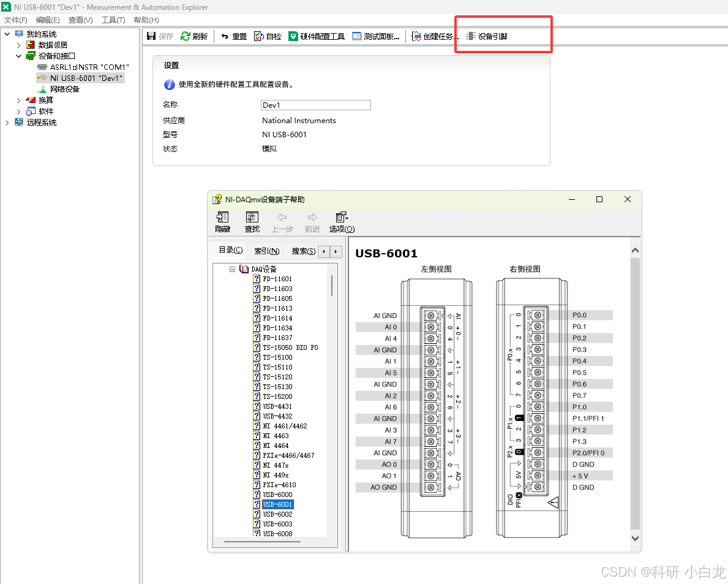Open the 文件(F) menu
This screenshot has height=584, width=728.
pos(16,20)
